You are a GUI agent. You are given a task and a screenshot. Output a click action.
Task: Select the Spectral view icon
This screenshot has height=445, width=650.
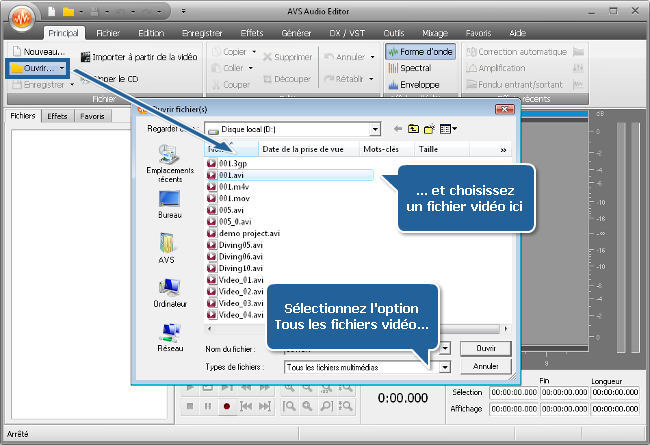412,69
